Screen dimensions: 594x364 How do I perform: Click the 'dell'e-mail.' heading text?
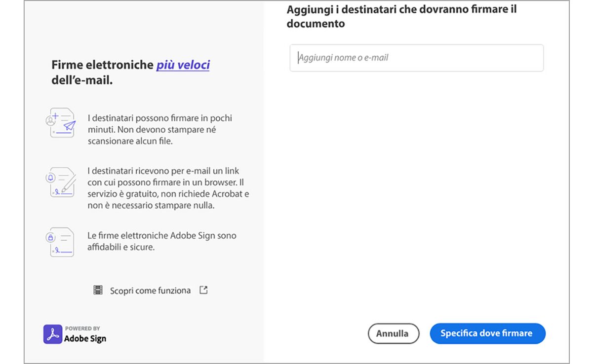[82, 80]
